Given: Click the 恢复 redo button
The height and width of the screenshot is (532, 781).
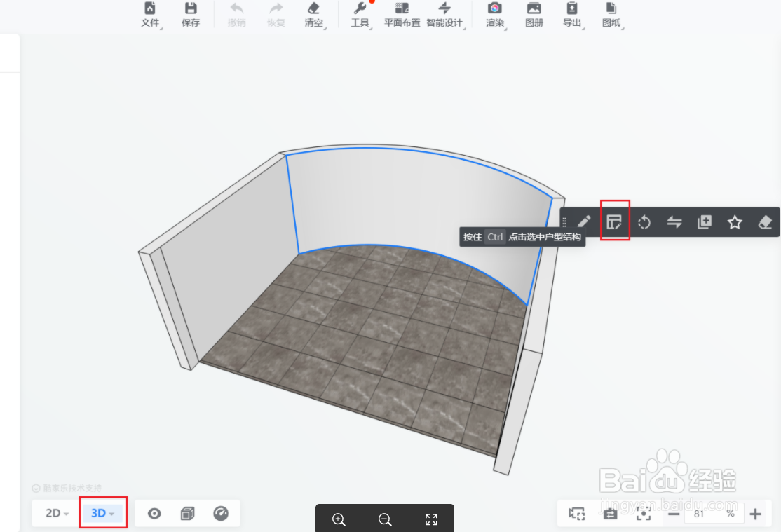Looking at the screenshot, I should click(276, 15).
